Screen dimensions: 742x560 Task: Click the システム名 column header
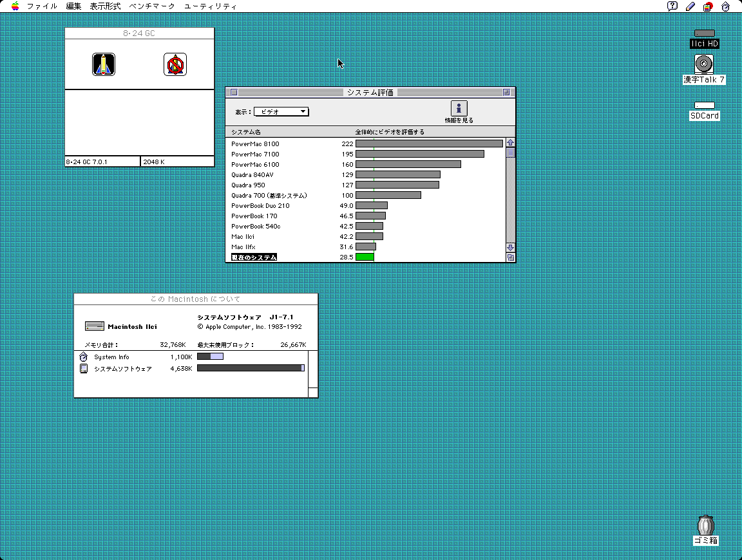(x=246, y=132)
